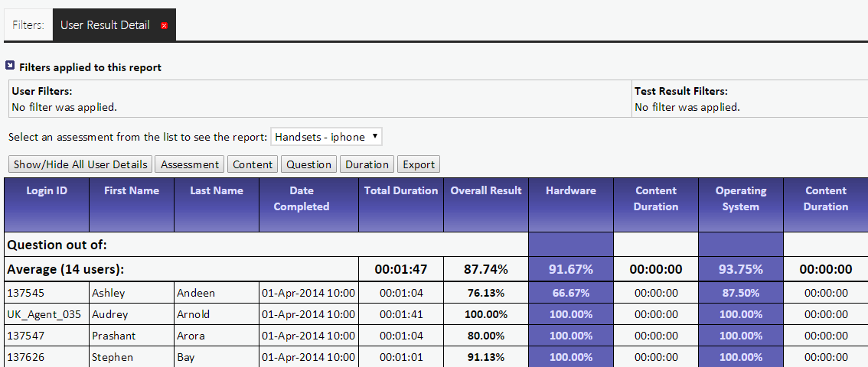Select login ID UK_Agent_035 row
The image size is (868, 367).
click(44, 314)
